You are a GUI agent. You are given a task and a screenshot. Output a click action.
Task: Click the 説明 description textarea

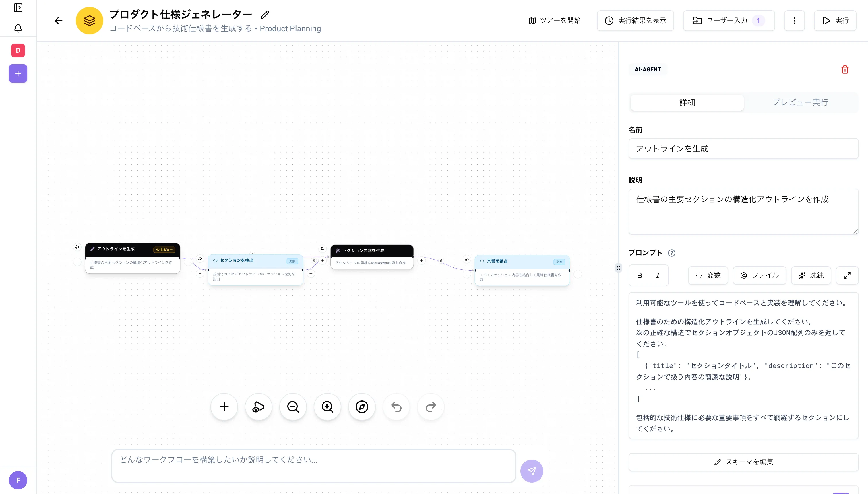tap(743, 212)
